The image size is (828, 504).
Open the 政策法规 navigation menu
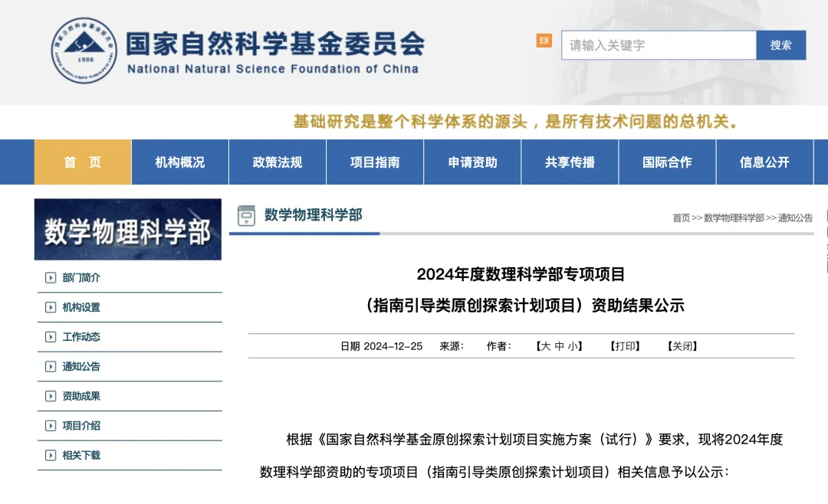pos(278,162)
